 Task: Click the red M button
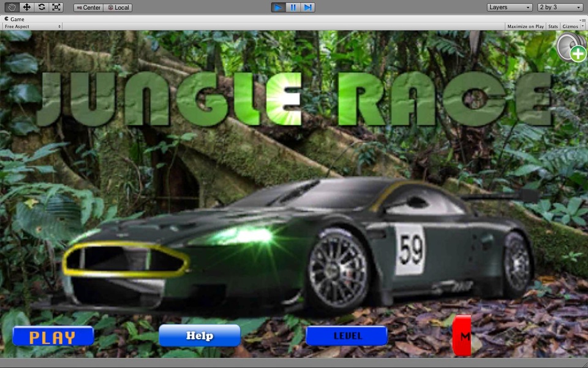pyautogui.click(x=462, y=335)
